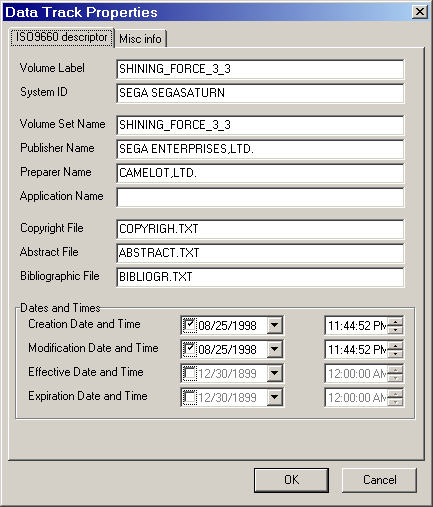The image size is (433, 507).
Task: Increase Modification time with up spinner
Action: point(395,345)
